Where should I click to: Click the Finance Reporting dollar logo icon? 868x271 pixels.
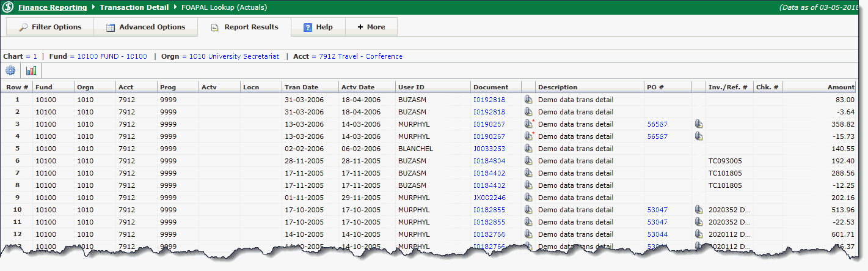[8, 8]
